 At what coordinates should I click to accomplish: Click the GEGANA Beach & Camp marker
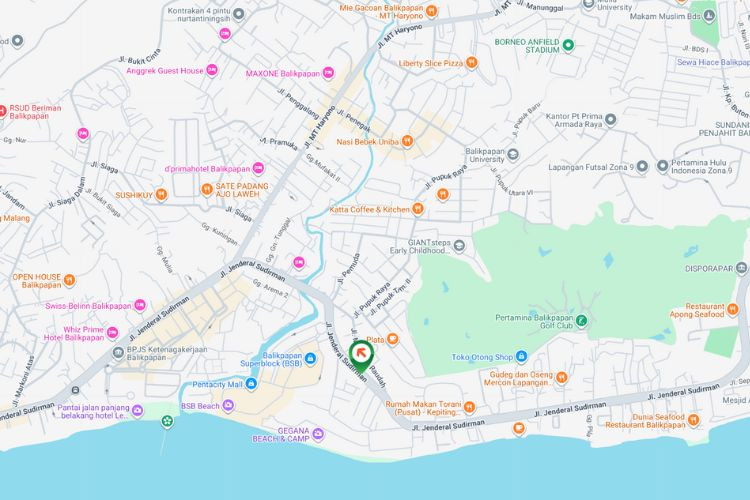coord(318,434)
